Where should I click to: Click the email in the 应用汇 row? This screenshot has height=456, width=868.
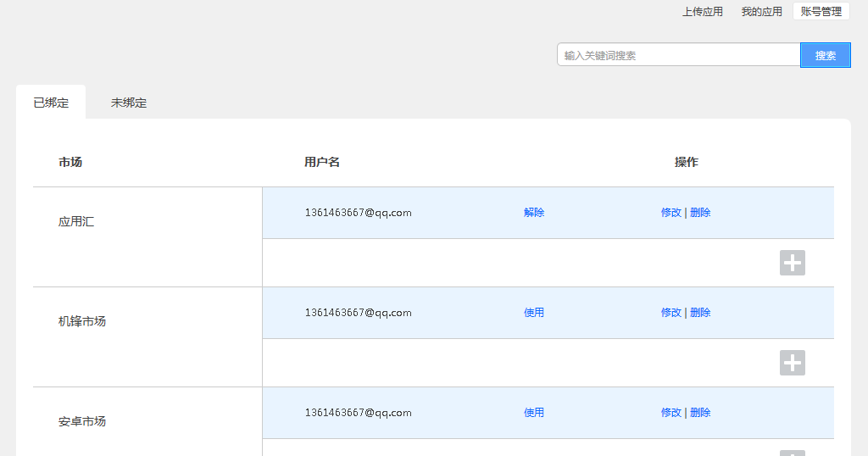coord(359,213)
